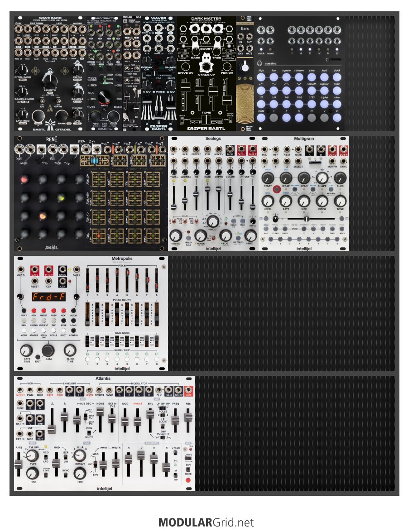The image size is (413, 532).
Task: Click the Maestro clock input jack
Action: (261, 41)
